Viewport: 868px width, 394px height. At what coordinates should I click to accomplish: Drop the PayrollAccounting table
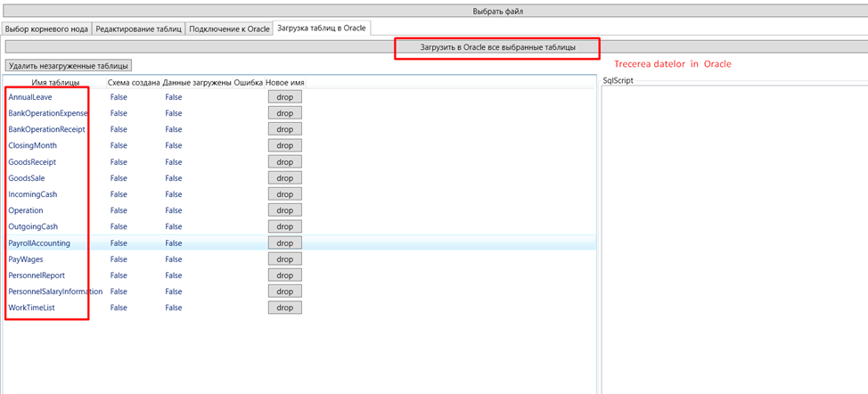click(x=284, y=243)
